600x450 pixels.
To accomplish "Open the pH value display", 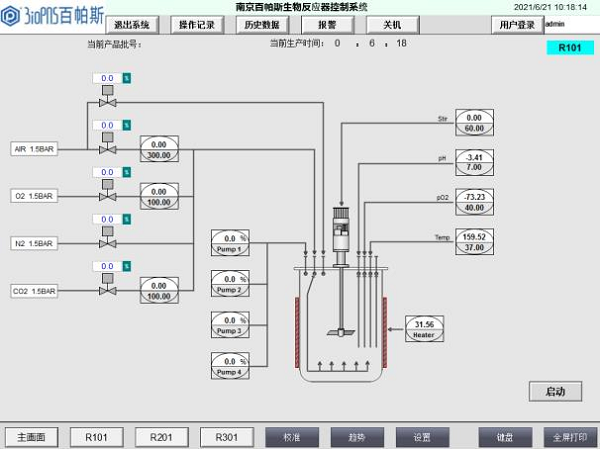I will [x=474, y=157].
